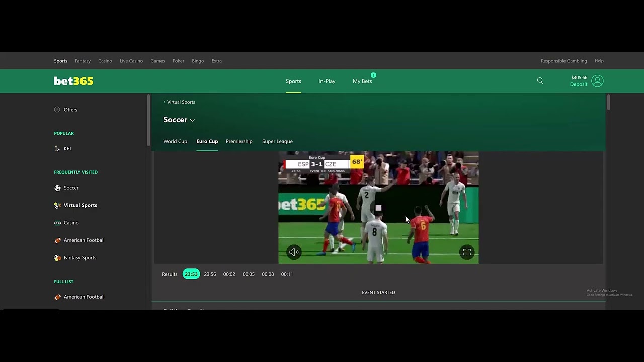Click the American Football icon under Frequently Visited
Screen dimensions: 644x362
[x=57, y=240]
